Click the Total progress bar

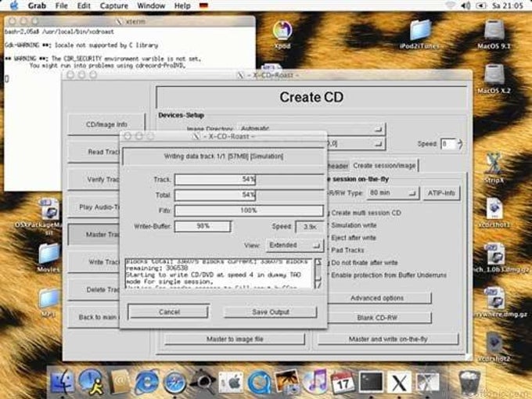point(249,195)
